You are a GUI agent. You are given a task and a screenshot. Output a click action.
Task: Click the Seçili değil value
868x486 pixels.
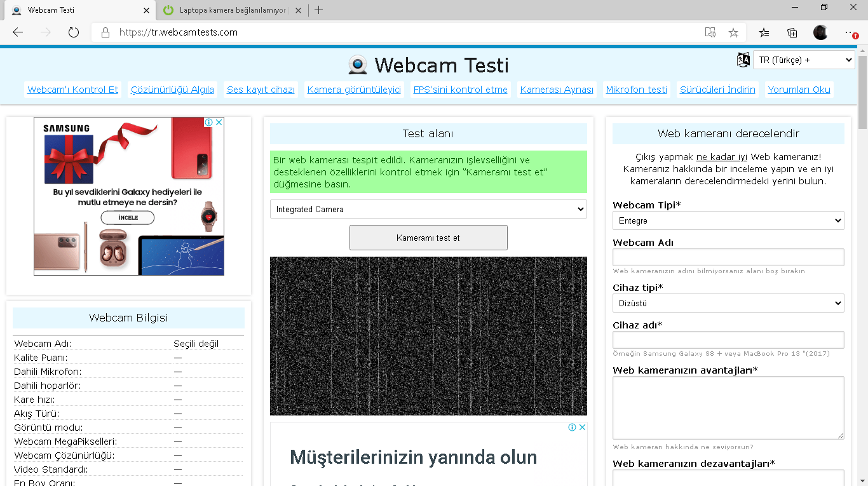[x=196, y=344]
